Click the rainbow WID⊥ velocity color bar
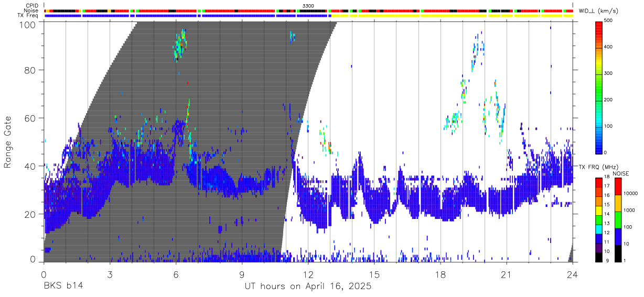 click(x=599, y=87)
